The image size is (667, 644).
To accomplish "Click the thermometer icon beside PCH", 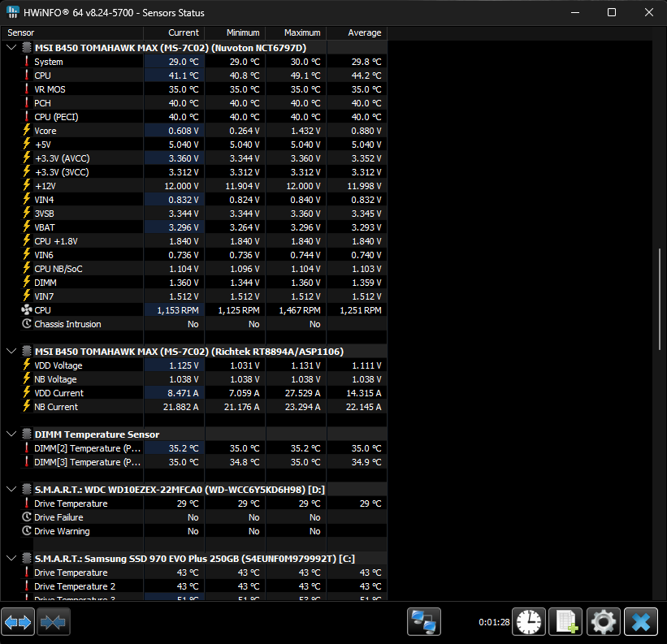I will tap(27, 102).
